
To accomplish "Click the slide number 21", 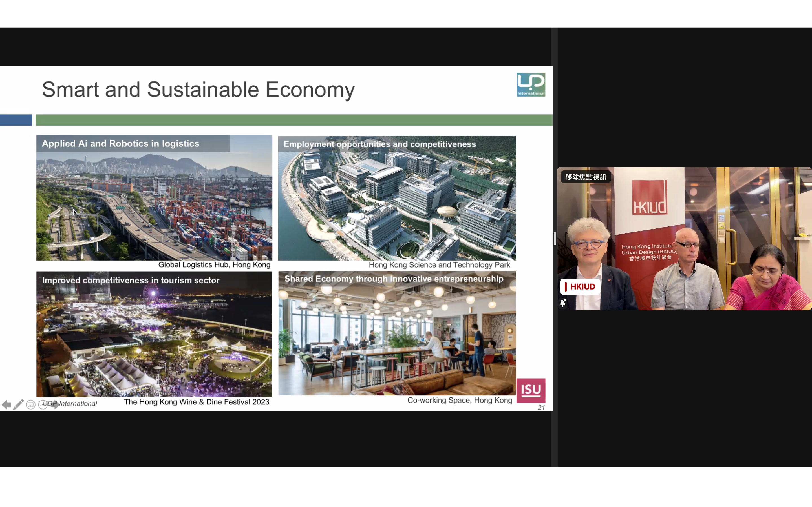I will [x=541, y=407].
